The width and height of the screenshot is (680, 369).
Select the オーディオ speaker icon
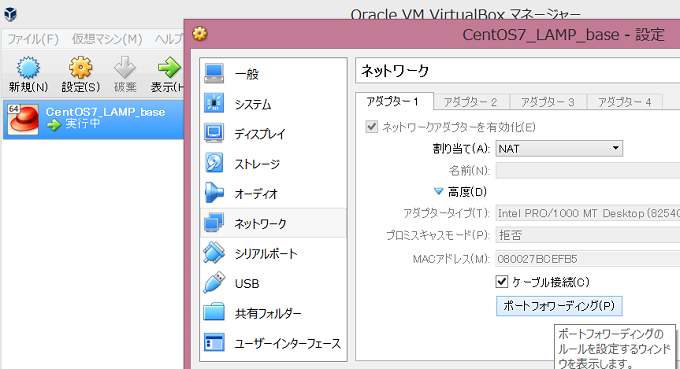[214, 193]
